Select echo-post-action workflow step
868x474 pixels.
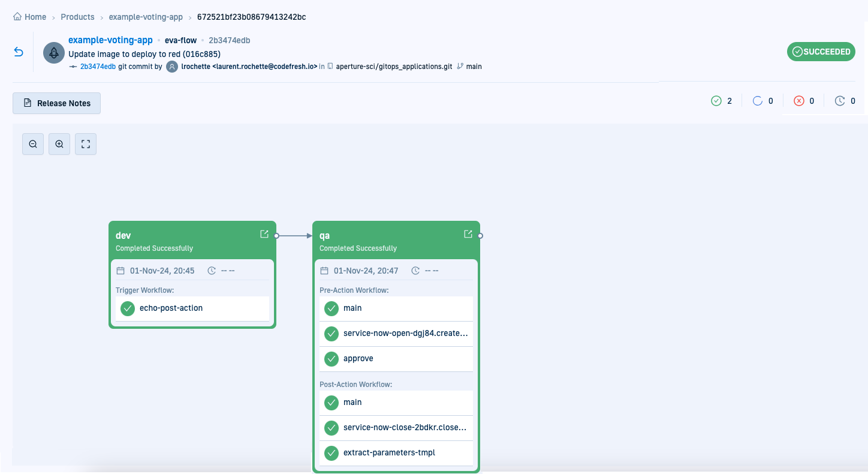point(171,308)
